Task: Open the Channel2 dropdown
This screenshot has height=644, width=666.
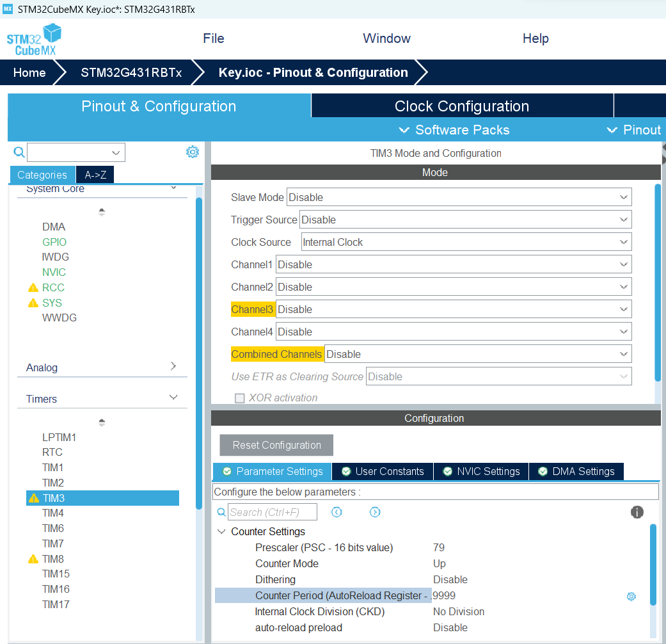Action: [x=454, y=287]
